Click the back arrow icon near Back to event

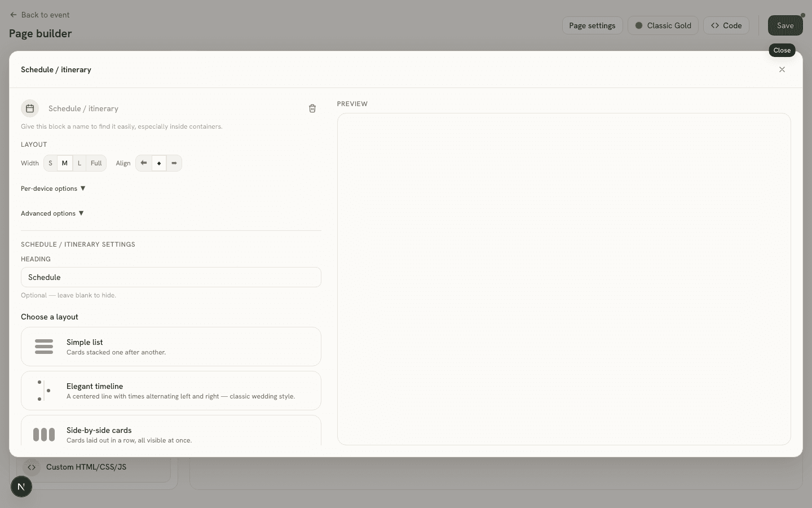pyautogui.click(x=14, y=15)
